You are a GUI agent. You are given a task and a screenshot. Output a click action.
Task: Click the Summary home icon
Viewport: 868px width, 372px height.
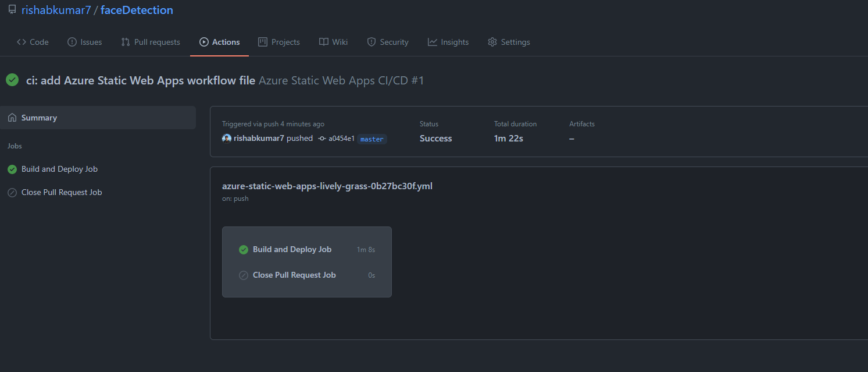(x=12, y=118)
